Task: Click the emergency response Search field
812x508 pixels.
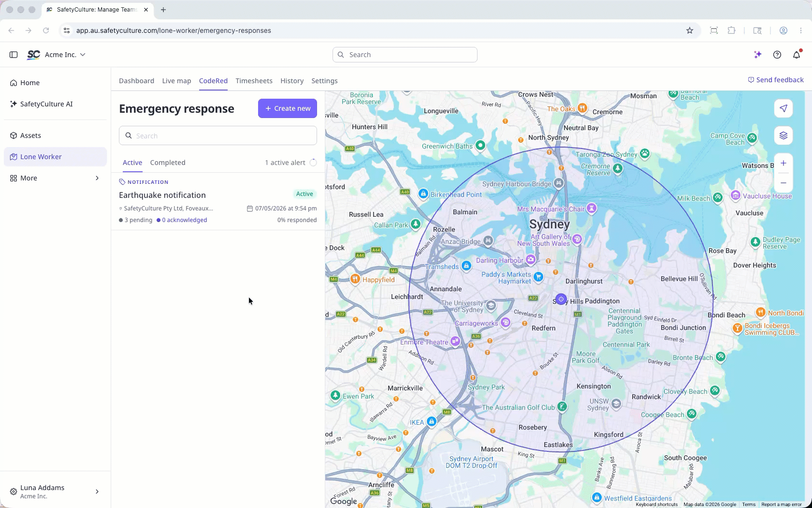Action: point(218,135)
